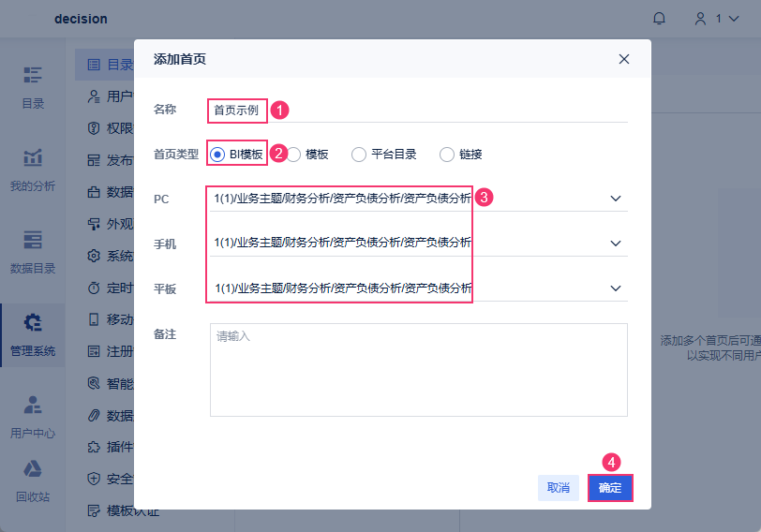The image size is (761, 532).
Task: Click the 注册 icon in management menu
Action: pos(94,351)
